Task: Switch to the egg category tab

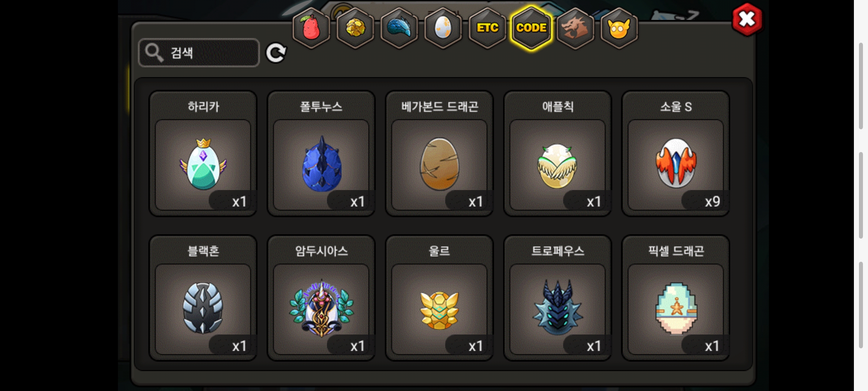Action: click(443, 28)
